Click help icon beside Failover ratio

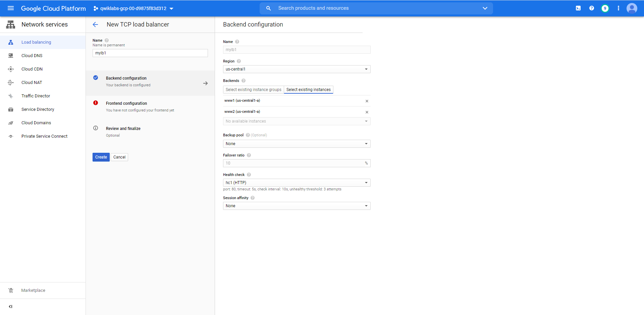tap(249, 155)
